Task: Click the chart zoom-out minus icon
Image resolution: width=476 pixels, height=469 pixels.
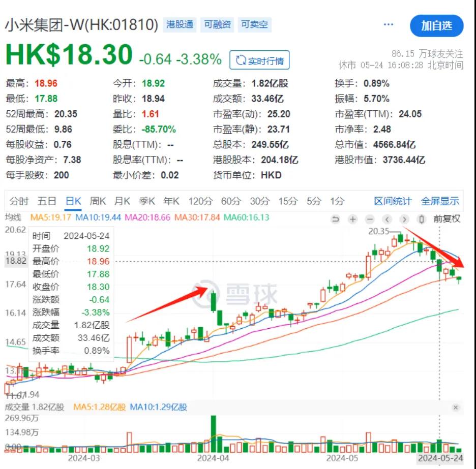Action: pos(370,218)
